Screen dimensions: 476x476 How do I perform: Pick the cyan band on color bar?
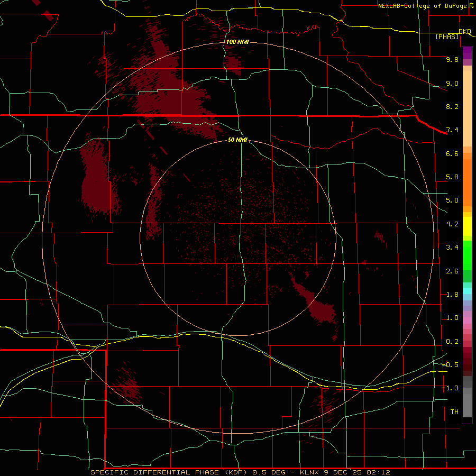pos(467,291)
